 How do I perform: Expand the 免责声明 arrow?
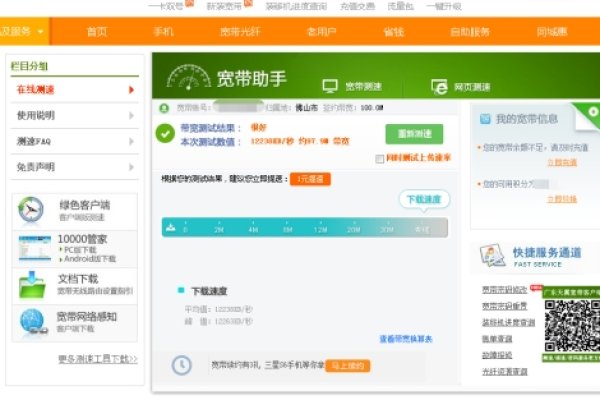(x=131, y=167)
